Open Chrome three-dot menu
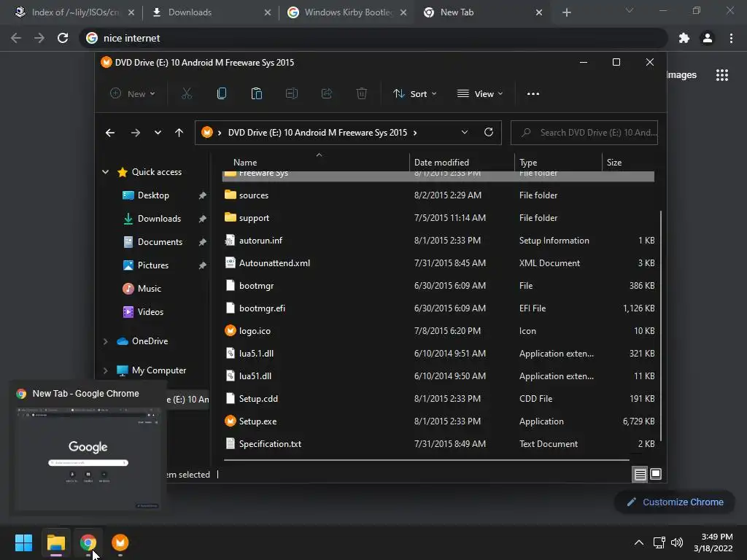 pos(731,38)
